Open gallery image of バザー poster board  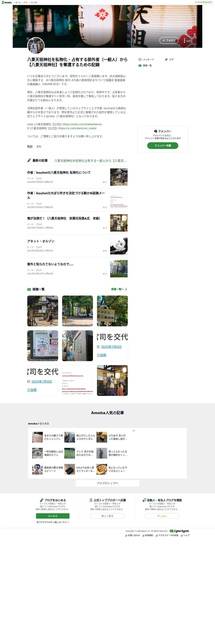43,346
